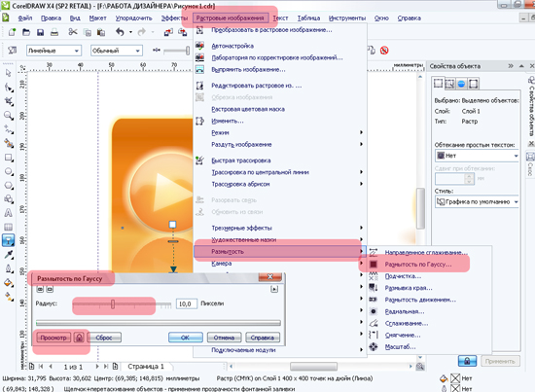Create a new document icon
Image resolution: width=535 pixels, height=392 pixels.
[12, 32]
